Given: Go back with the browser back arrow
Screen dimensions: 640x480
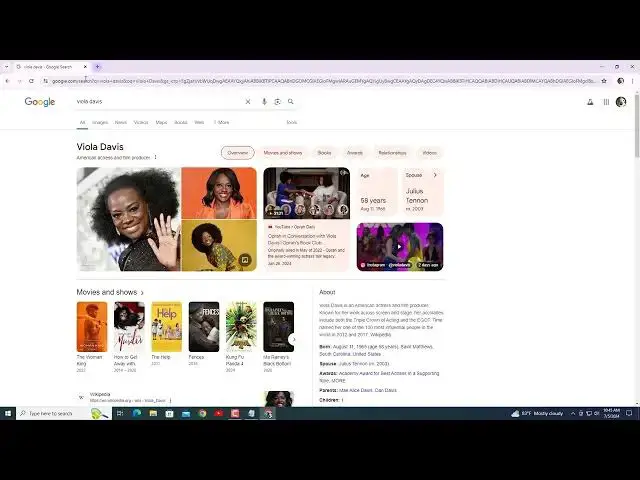Looking at the screenshot, I should [7, 81].
